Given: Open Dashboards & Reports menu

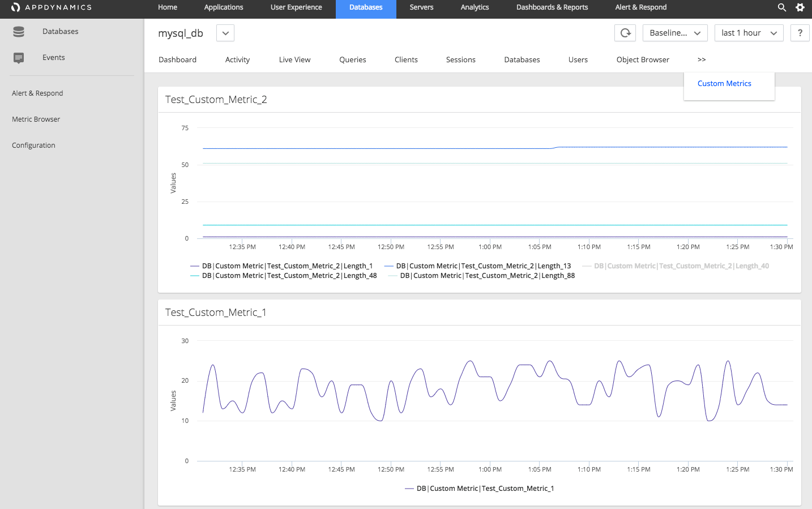Looking at the screenshot, I should tap(552, 7).
